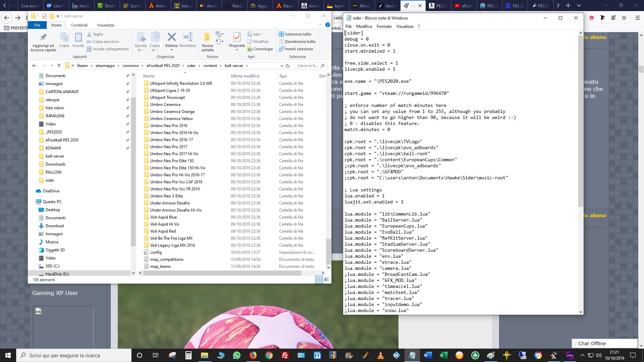The height and width of the screenshot is (362, 644).
Task: Click the Incolla paste icon
Action: tap(78, 37)
